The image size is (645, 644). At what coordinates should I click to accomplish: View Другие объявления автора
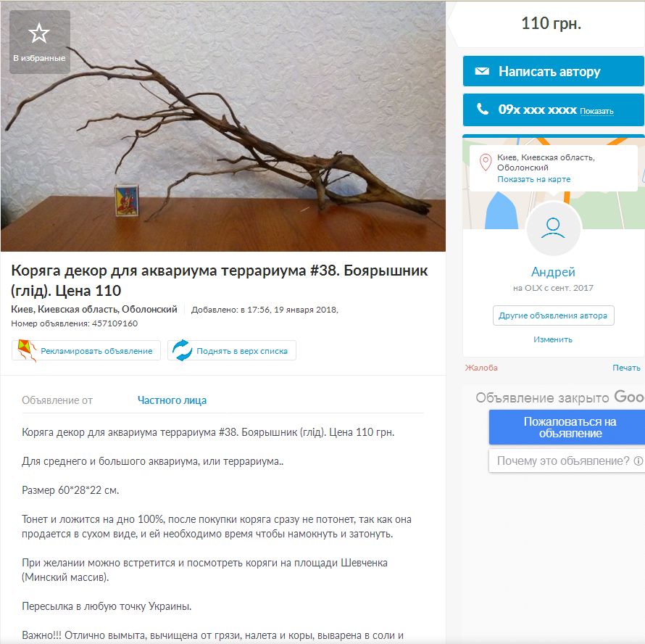click(553, 315)
